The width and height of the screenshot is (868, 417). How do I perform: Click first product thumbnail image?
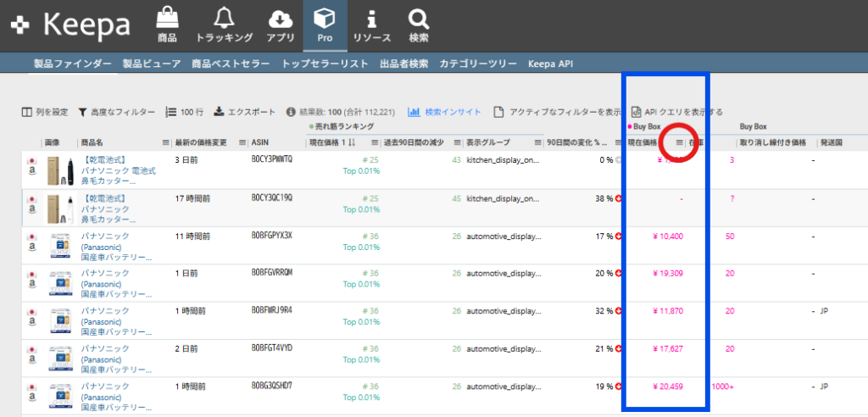pos(58,170)
